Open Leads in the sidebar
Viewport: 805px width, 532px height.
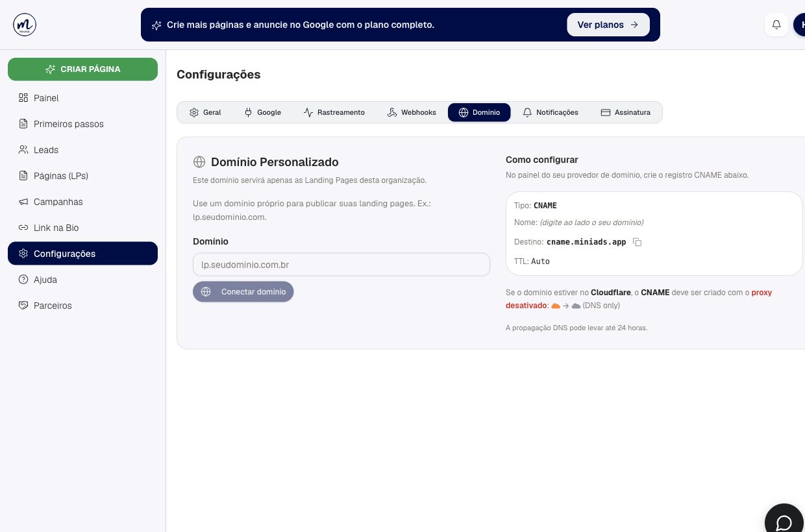click(x=82, y=150)
